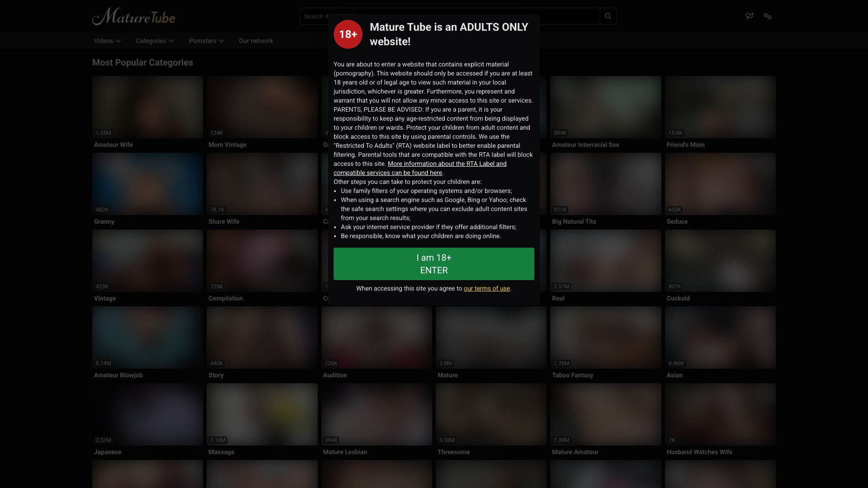
Task: Follow the RTA Label information link
Action: coord(447,164)
